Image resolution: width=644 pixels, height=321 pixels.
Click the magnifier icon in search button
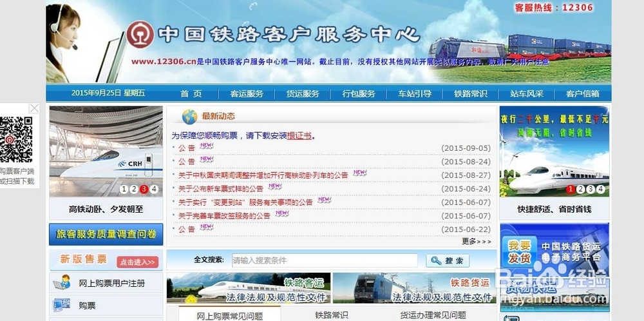435,260
